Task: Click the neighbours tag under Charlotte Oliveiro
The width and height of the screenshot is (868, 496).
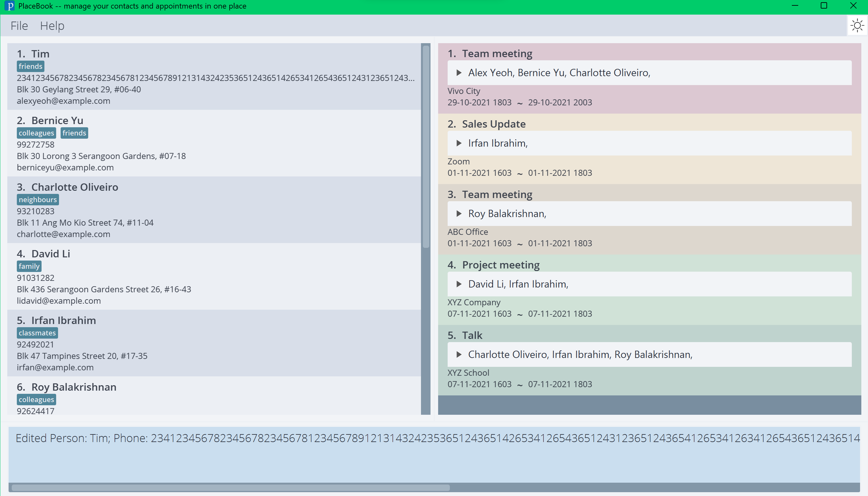Action: click(x=37, y=200)
